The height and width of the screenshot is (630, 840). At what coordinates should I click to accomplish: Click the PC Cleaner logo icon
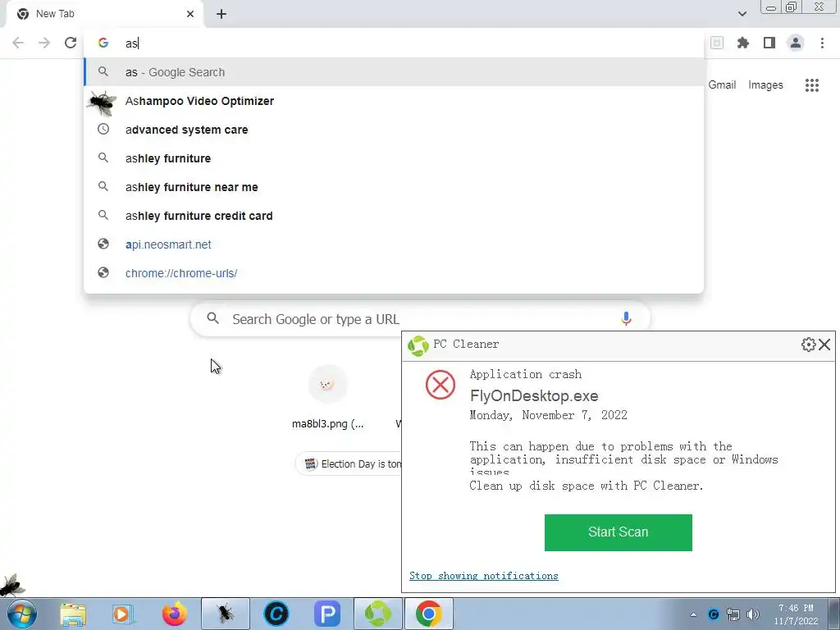pos(418,345)
